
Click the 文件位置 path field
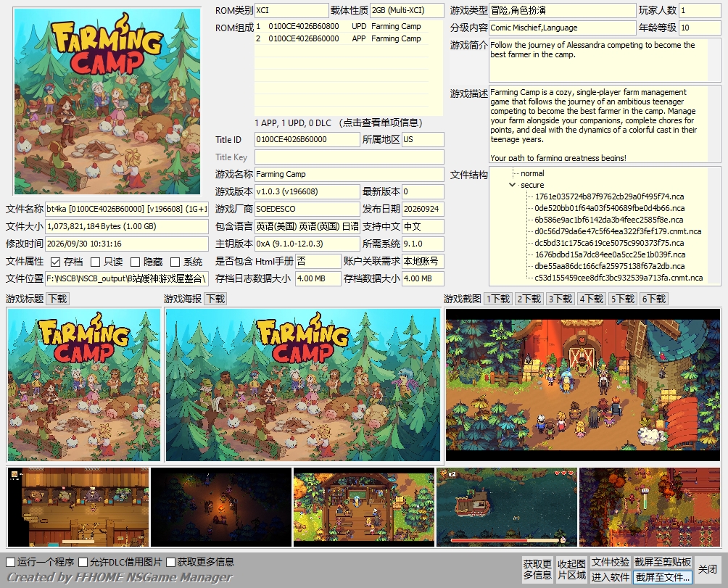[x=127, y=278]
